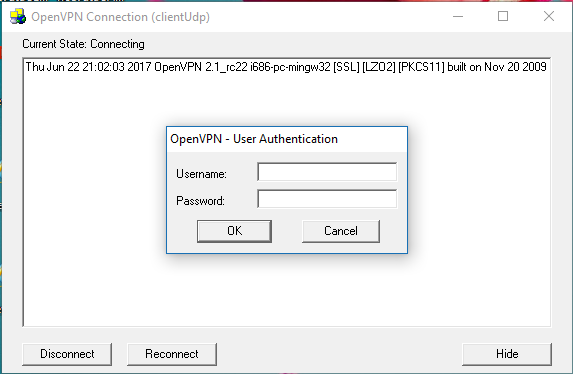Screen dimensions: 573x374
Task: Cancel the User Authentication dialog
Action: (x=341, y=231)
